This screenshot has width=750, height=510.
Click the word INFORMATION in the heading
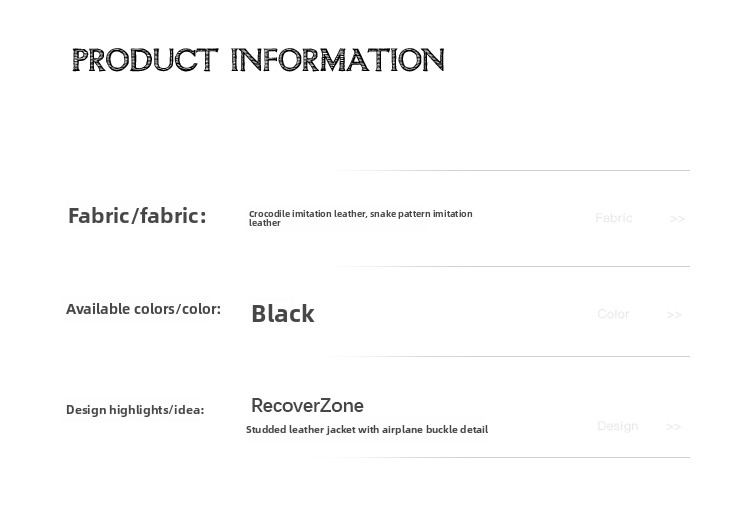[338, 60]
